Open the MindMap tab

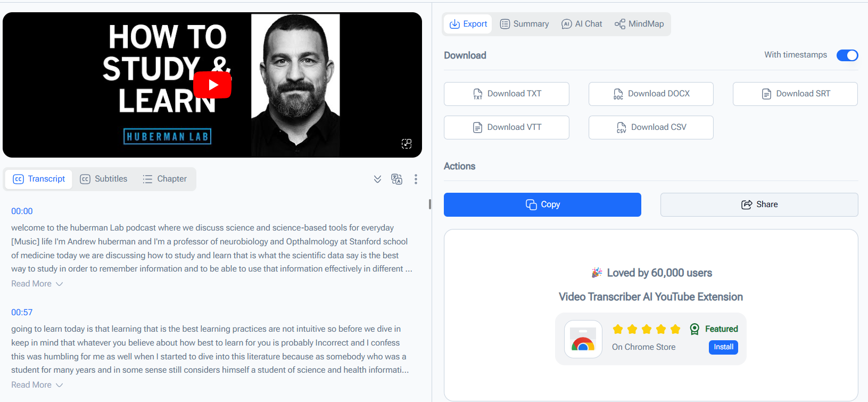(x=639, y=24)
